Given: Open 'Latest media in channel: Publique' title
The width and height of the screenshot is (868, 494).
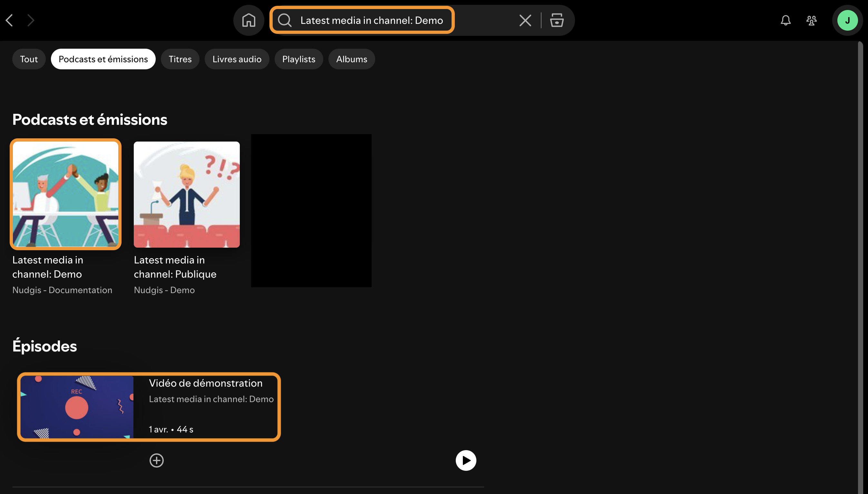Looking at the screenshot, I should (175, 267).
